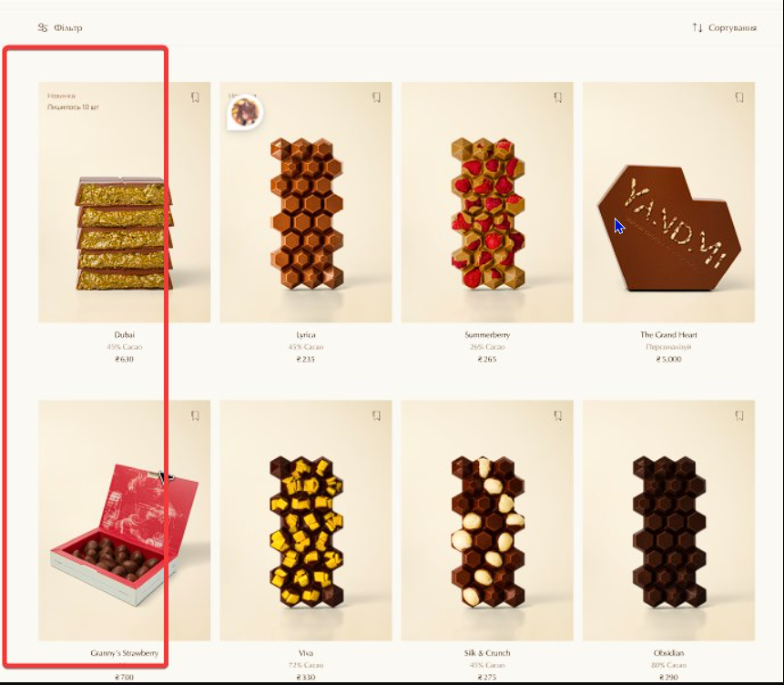
Task: View Summerberry strawberry bar image
Action: [x=487, y=202]
